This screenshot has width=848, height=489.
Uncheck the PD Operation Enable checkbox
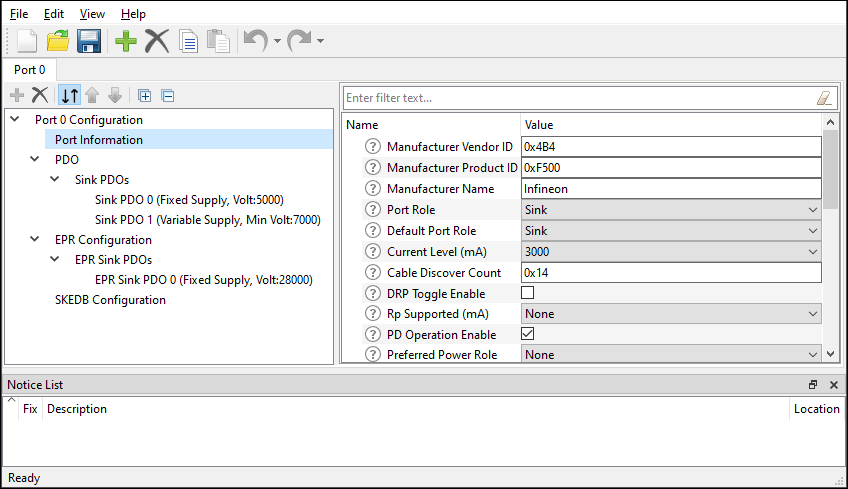[527, 334]
